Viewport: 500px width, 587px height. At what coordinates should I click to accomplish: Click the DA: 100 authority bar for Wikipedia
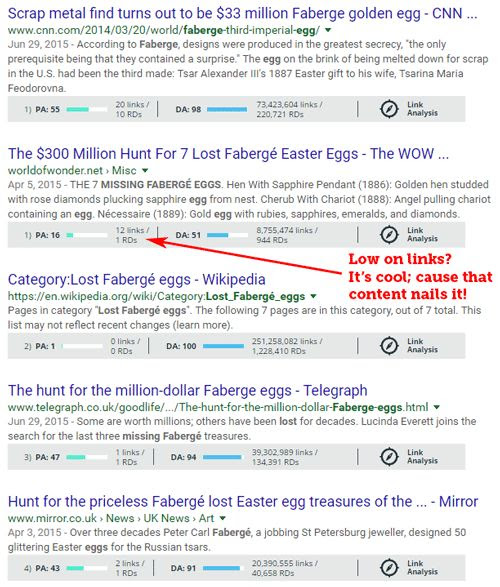pos(223,346)
